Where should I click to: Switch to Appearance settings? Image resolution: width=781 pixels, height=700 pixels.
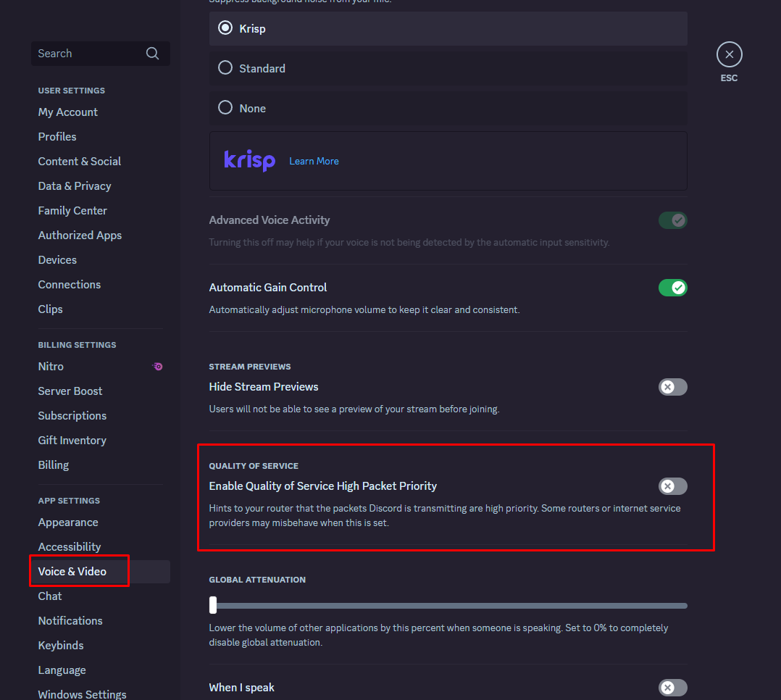(x=68, y=522)
